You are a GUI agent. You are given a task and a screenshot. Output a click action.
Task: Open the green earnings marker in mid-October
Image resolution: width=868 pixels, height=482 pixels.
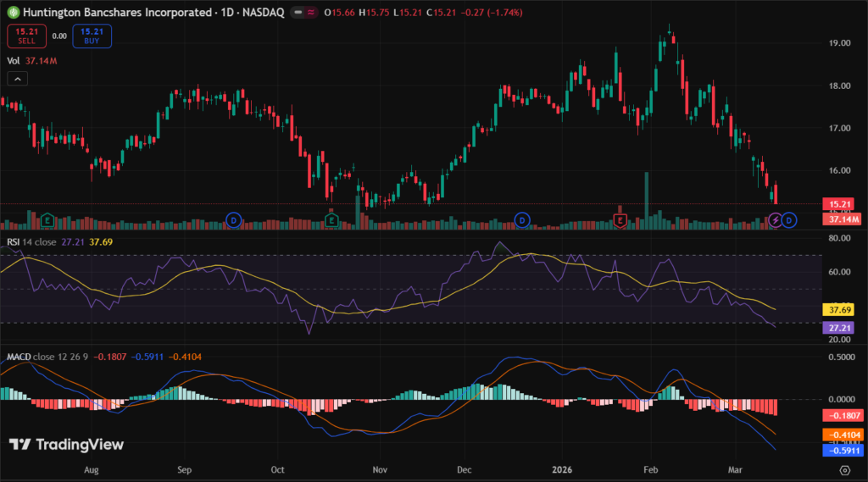coord(331,220)
